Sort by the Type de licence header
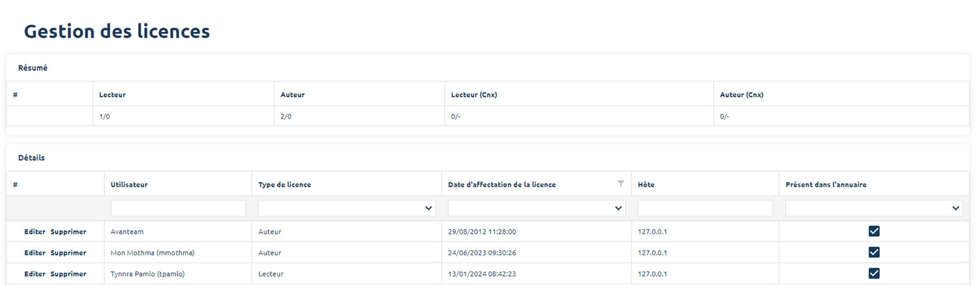The height and width of the screenshot is (286, 980). pyautogui.click(x=284, y=185)
